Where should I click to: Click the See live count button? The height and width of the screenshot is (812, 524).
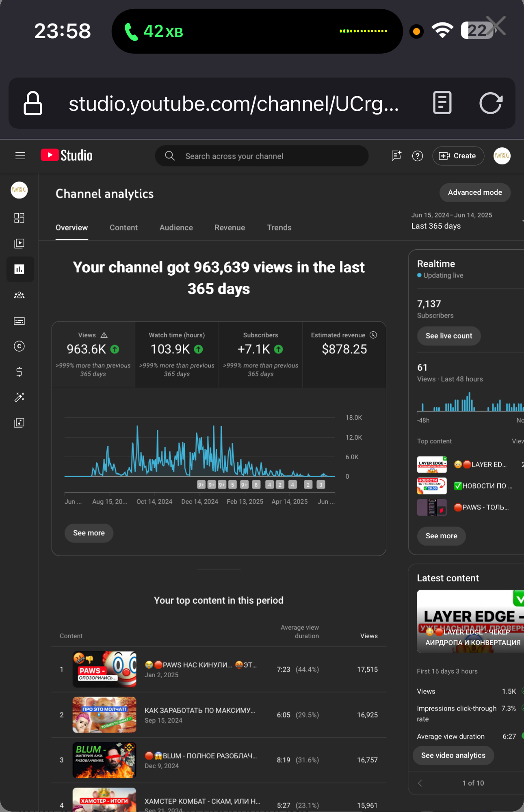tap(448, 336)
